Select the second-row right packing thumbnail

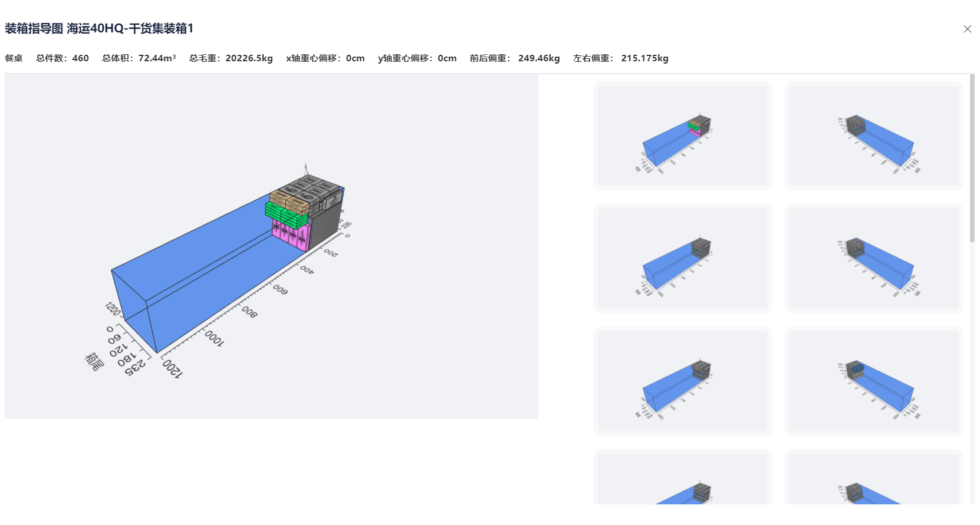click(873, 259)
